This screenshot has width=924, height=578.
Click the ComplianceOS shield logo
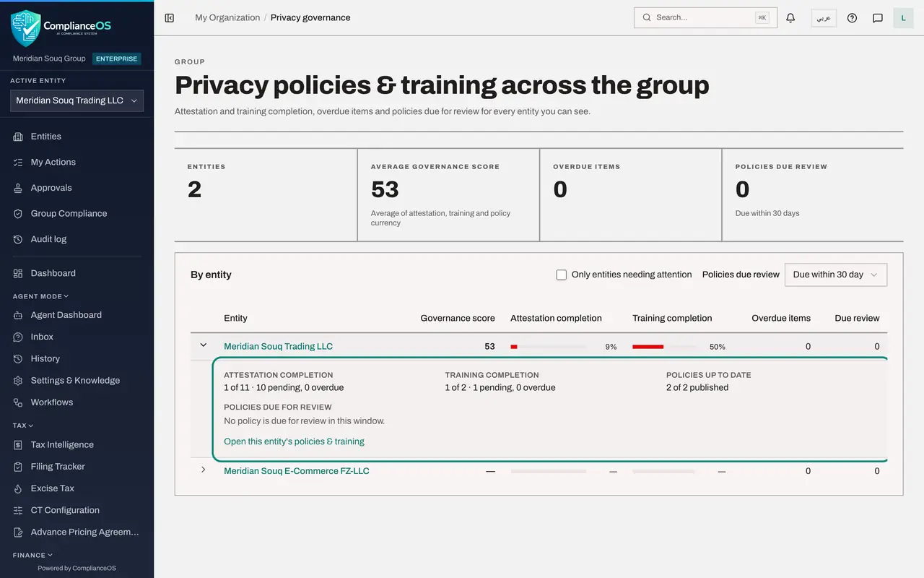[x=25, y=28]
